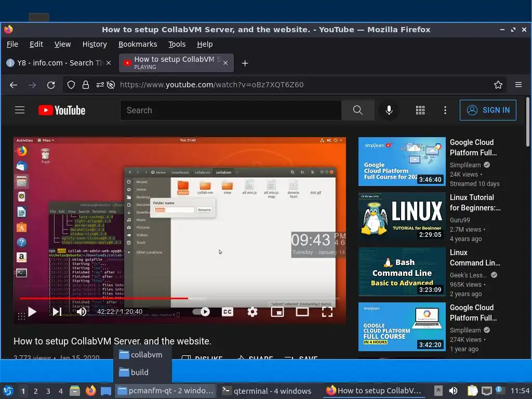Visit Simplilearn channel with 24K views
Viewport: 532px width, 399px height.
click(465, 165)
